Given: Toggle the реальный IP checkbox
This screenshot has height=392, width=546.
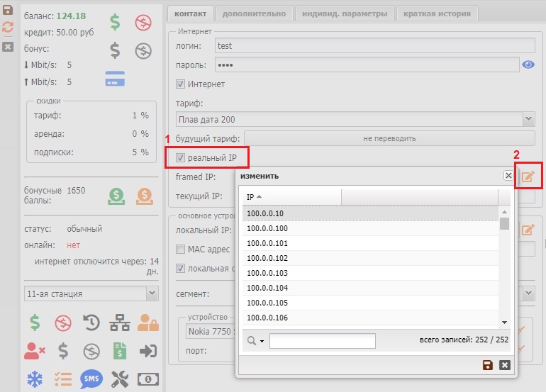Looking at the screenshot, I should tap(181, 157).
